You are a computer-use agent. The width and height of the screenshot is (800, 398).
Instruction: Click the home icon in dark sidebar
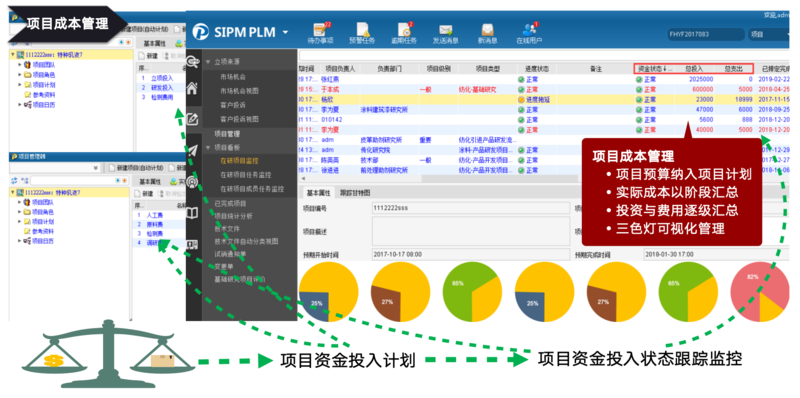tap(192, 88)
